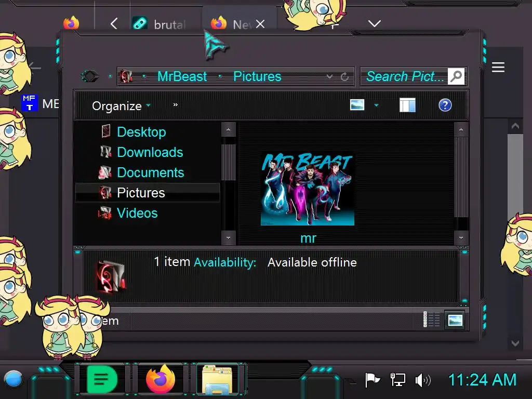
Task: Show more toolbar commands chevron
Action: [175, 105]
